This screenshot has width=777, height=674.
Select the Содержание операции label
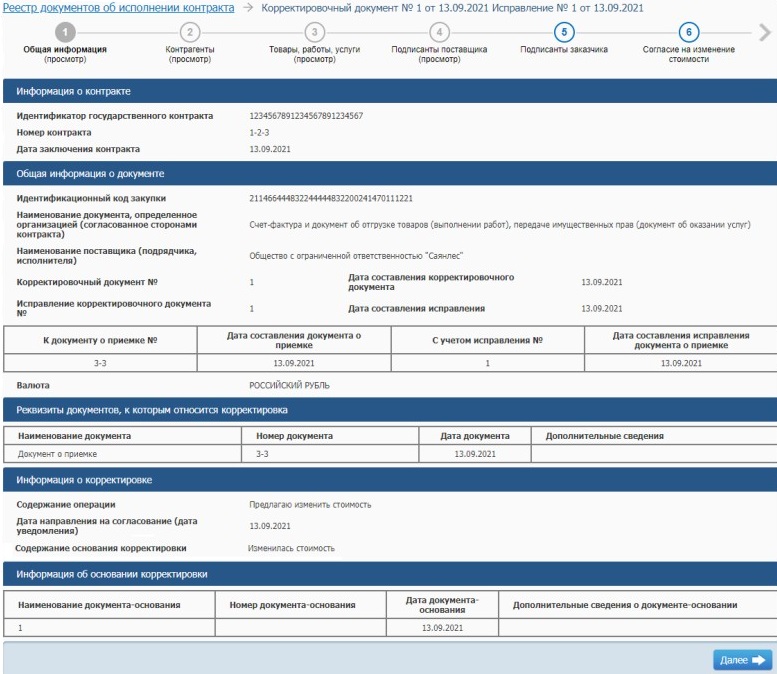(x=65, y=505)
